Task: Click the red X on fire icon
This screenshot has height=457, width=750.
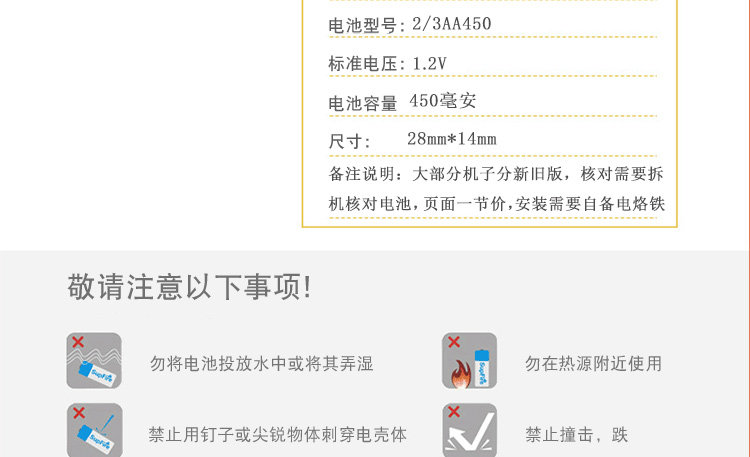Action: click(453, 342)
